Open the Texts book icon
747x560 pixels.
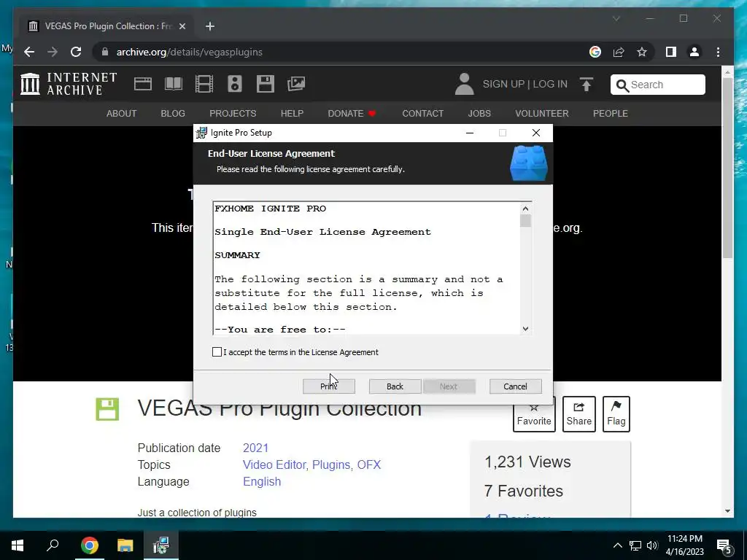coord(174,84)
